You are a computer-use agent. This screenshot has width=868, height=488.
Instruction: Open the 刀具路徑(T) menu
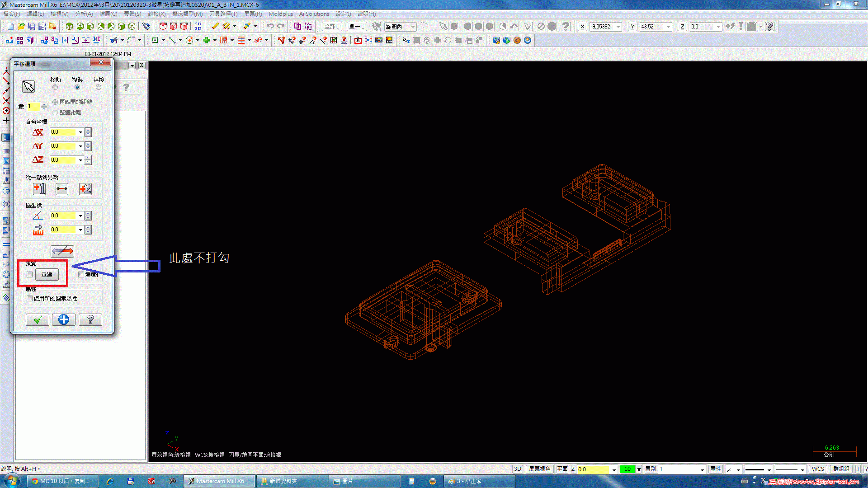pyautogui.click(x=223, y=14)
